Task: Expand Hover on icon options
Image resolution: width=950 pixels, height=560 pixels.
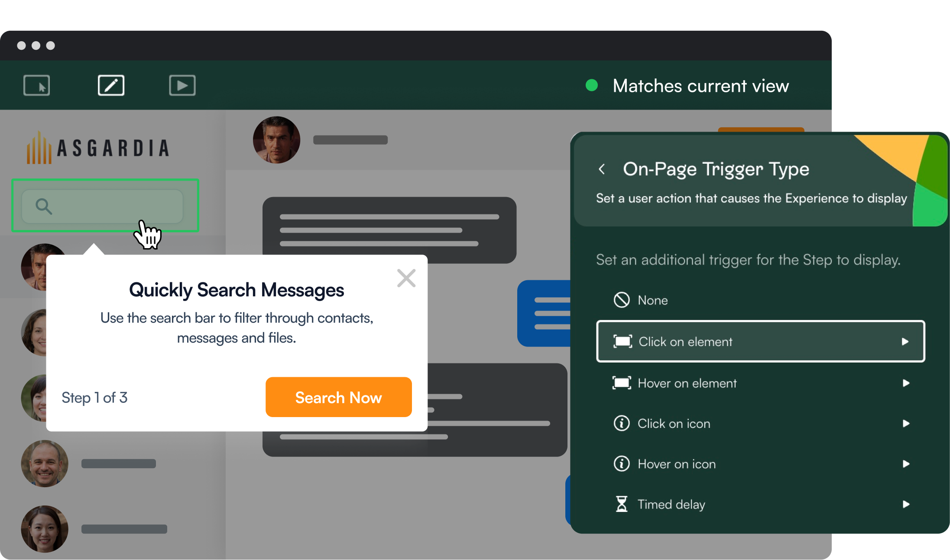Action: [905, 463]
